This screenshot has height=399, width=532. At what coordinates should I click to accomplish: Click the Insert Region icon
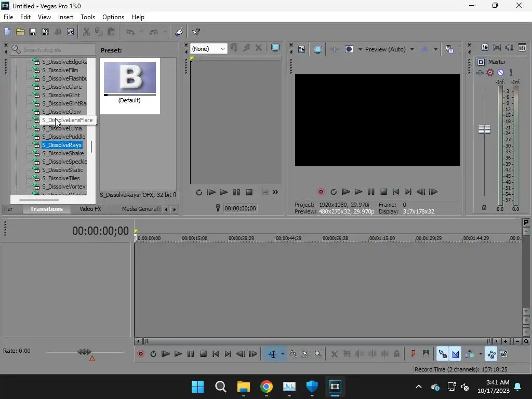[426, 354]
